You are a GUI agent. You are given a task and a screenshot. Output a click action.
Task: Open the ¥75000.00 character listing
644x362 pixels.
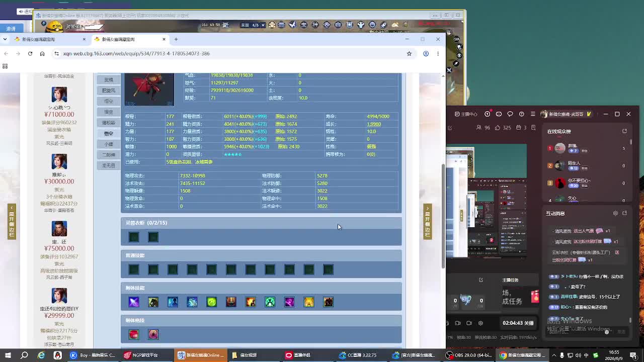pyautogui.click(x=59, y=248)
